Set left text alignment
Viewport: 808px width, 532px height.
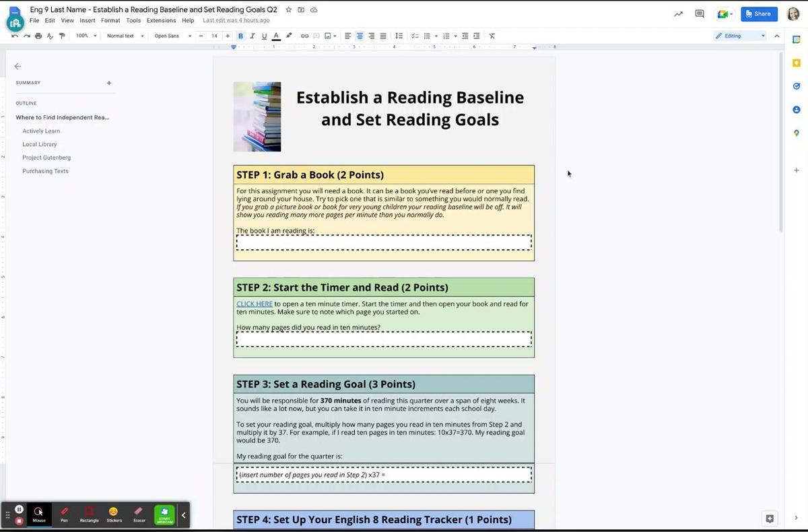point(348,36)
